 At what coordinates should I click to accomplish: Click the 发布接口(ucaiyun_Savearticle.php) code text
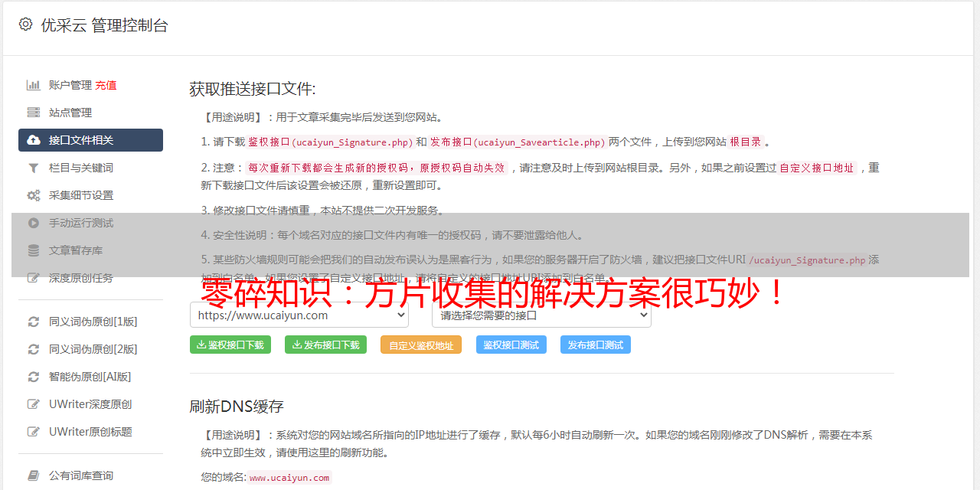click(518, 142)
